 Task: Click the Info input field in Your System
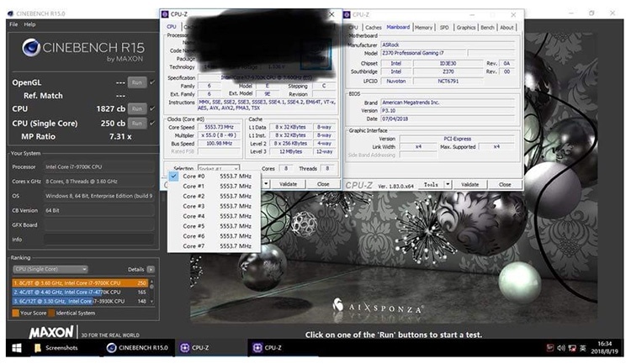(x=99, y=240)
